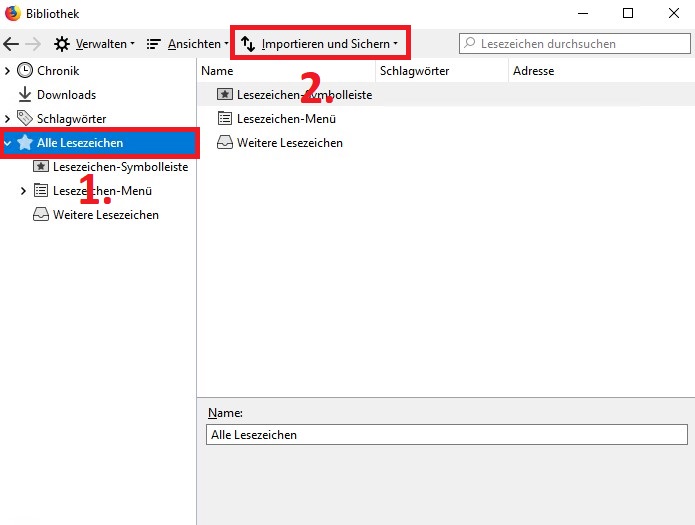Image resolution: width=695 pixels, height=525 pixels.
Task: Click the Lesezeichen-Symbolleiste icon in the list
Action: point(225,95)
